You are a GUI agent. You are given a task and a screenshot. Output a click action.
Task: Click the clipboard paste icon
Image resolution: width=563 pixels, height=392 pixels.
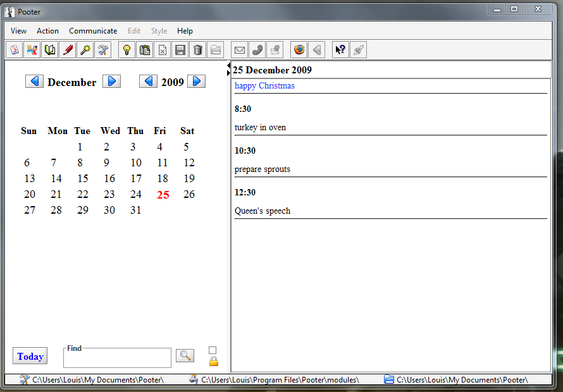pyautogui.click(x=145, y=50)
